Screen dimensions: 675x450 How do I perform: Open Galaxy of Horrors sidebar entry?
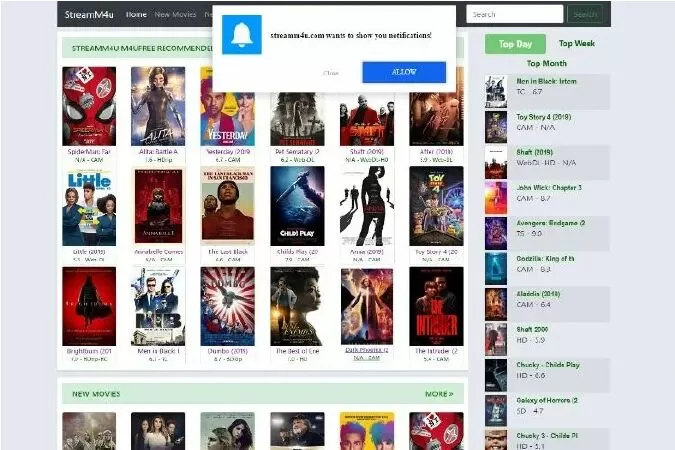tap(547, 410)
